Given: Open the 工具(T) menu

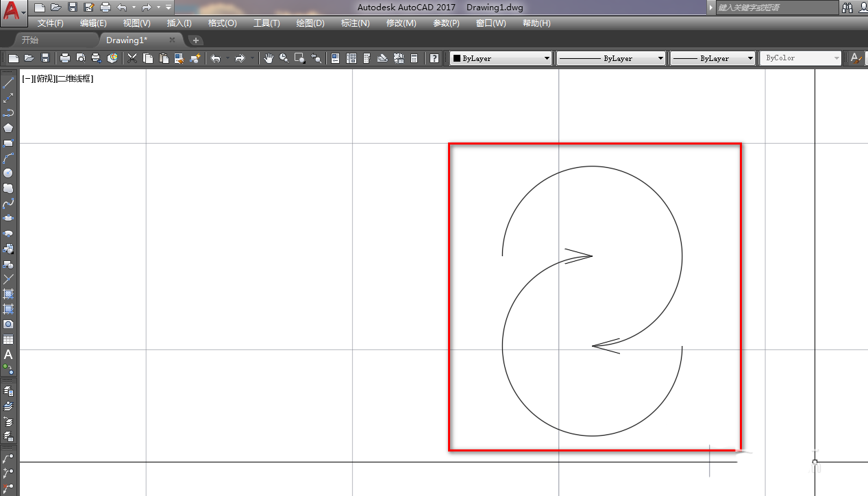Looking at the screenshot, I should (x=266, y=23).
